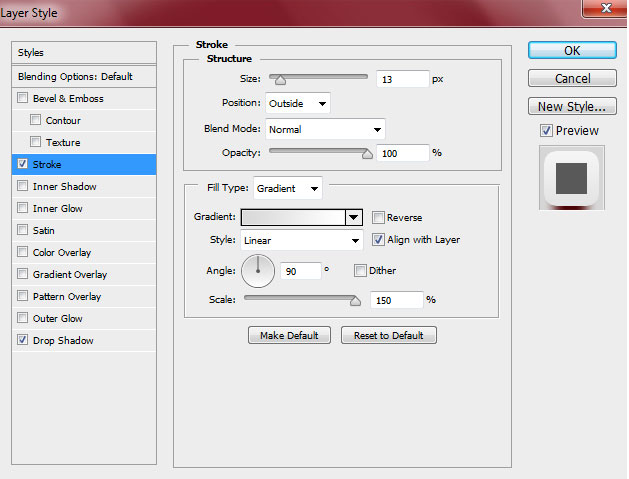Toggle the Preview checkbox

pos(546,130)
